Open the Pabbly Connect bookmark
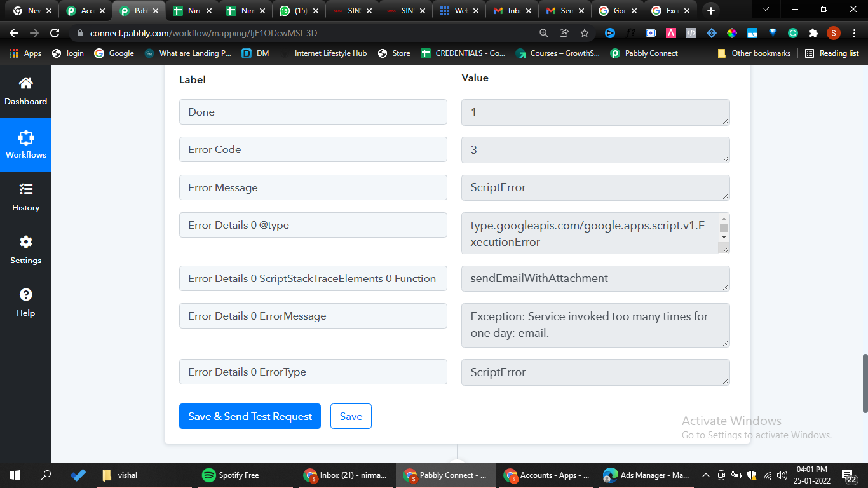Viewport: 868px width, 488px height. point(644,53)
